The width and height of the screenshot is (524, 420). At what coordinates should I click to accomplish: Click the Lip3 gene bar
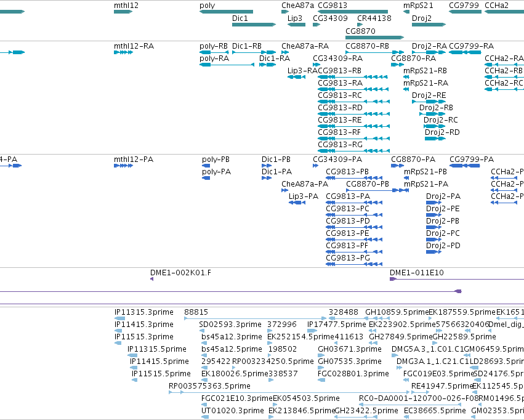pos(296,25)
